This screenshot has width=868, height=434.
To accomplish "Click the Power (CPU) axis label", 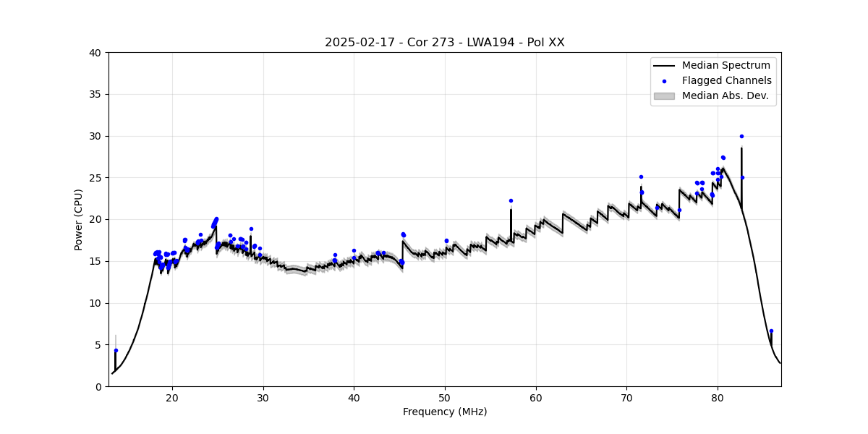I will 79,219.
